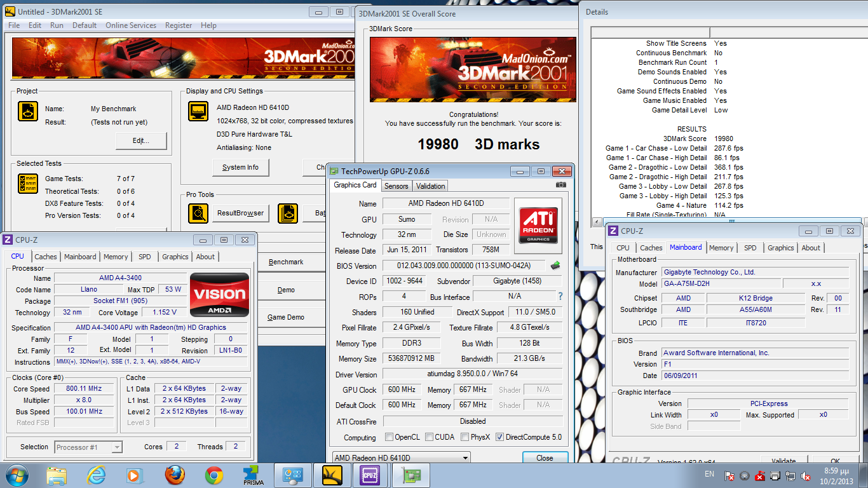Click the Pro Tools batch run document icon
Viewport: 868px width, 488px height.
pyautogui.click(x=288, y=213)
